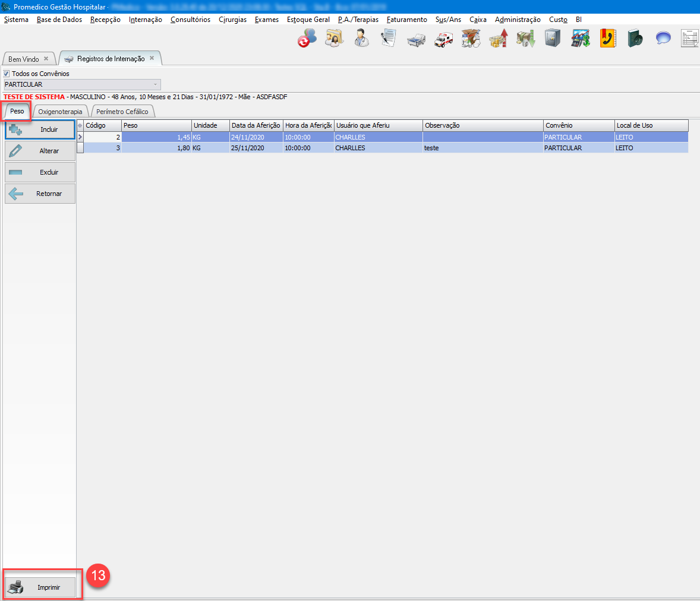This screenshot has height=601, width=700.
Task: Click the money with red up arrow icon
Action: [x=498, y=39]
